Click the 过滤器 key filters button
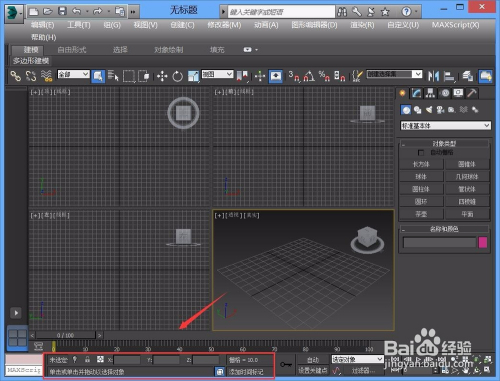 363,370
